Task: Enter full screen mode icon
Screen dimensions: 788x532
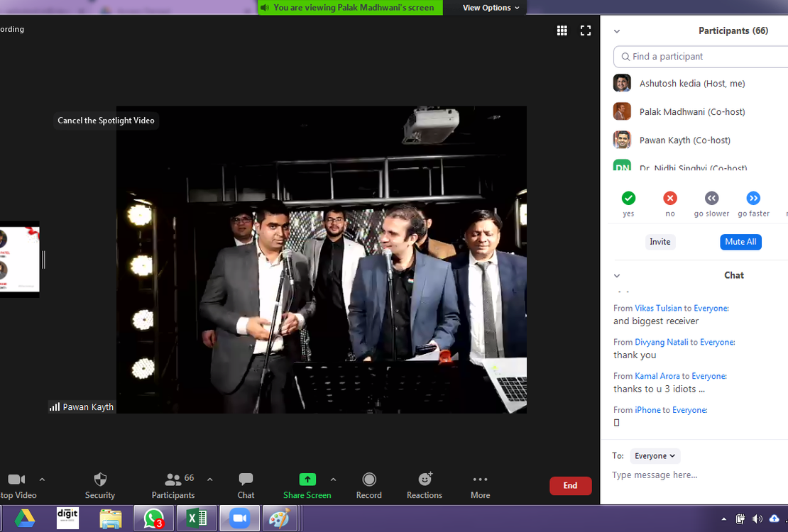Action: click(x=586, y=31)
